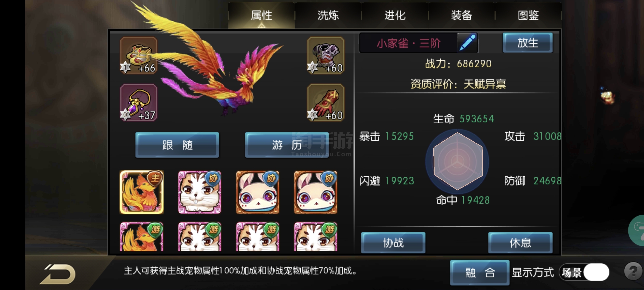
Task: Click the blue pencil rename icon
Action: point(468,43)
